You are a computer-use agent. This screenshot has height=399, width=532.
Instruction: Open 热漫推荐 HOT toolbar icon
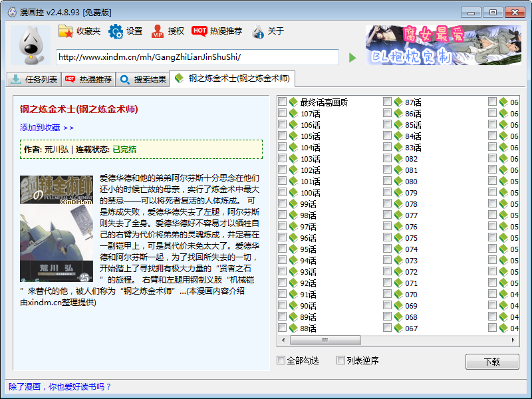tap(199, 31)
